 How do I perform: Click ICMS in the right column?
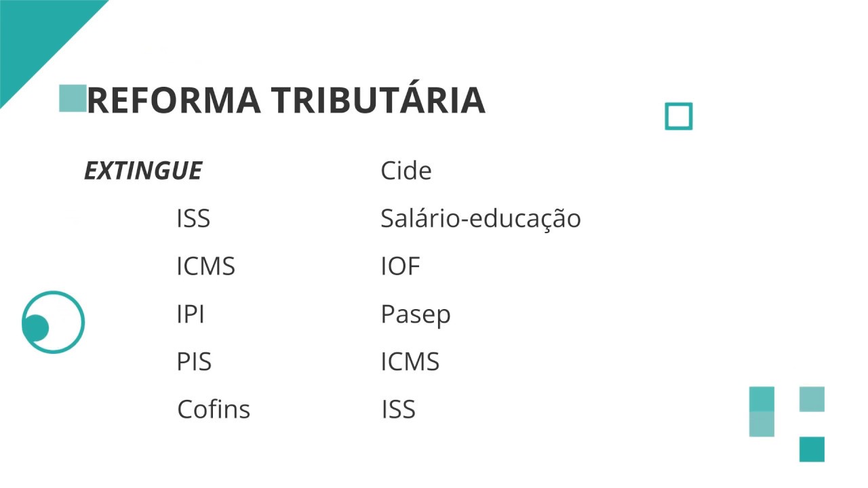tap(410, 363)
